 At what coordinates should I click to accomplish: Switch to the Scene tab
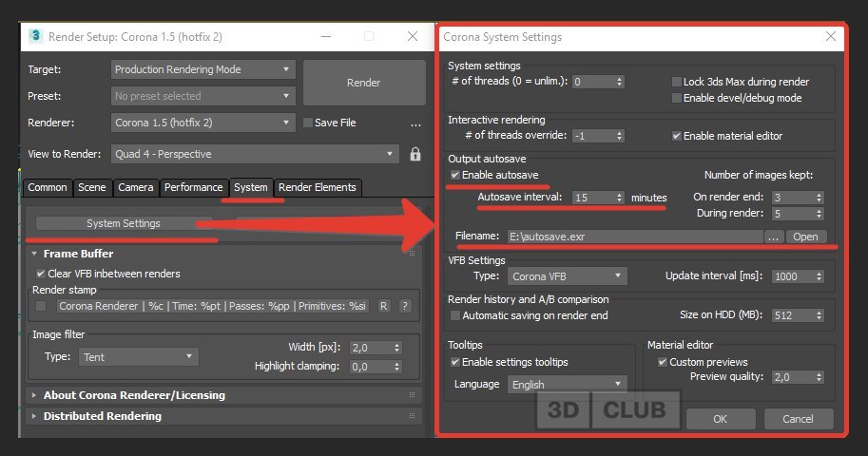[x=92, y=187]
